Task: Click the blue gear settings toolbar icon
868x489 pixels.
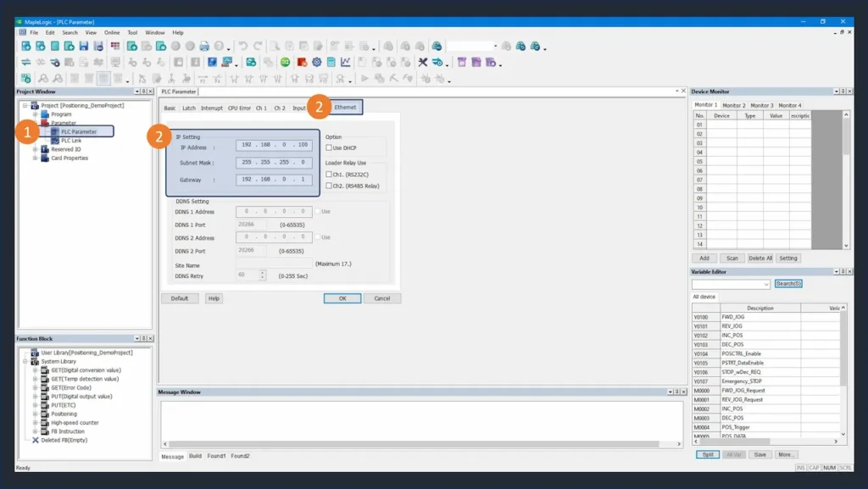Action: point(316,62)
